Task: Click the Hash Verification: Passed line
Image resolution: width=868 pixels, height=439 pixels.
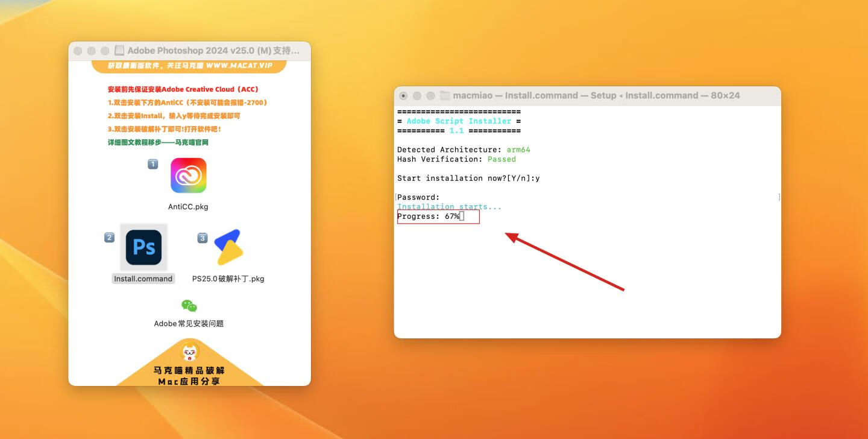Action: point(456,159)
